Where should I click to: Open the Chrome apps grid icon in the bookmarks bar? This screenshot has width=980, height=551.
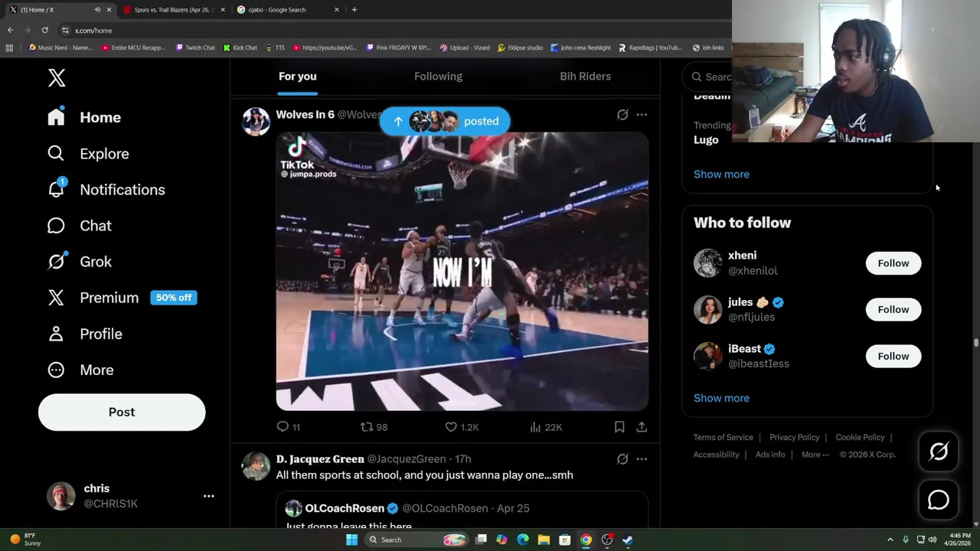9,47
